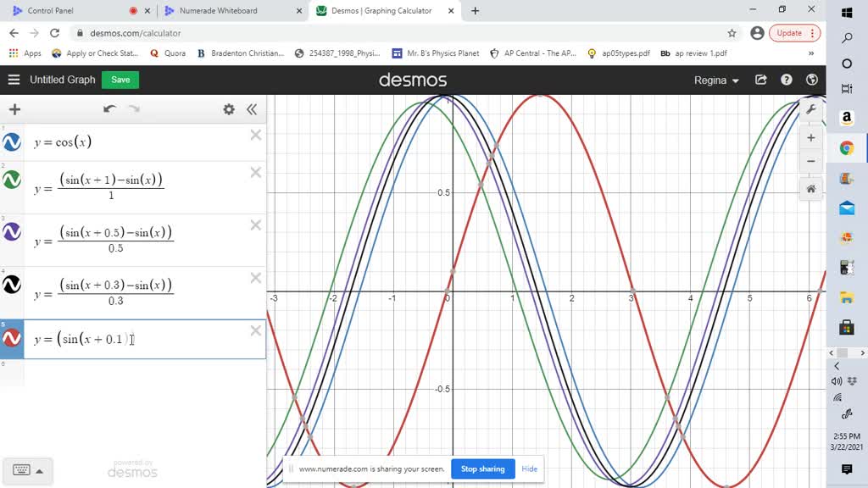Delete the sin(x+0.1) expression

pos(255,330)
